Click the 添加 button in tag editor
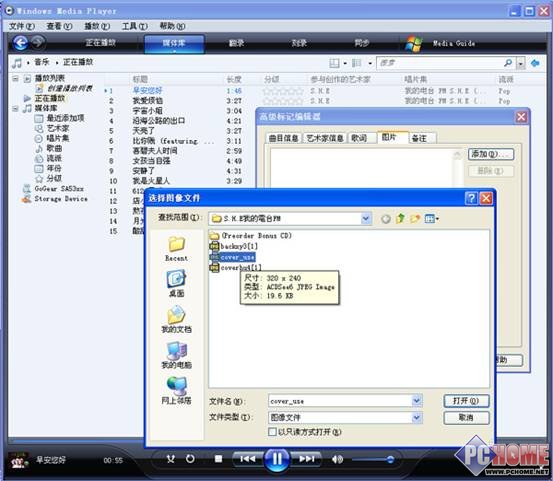Viewport: 553px width, 481px height. pos(491,154)
